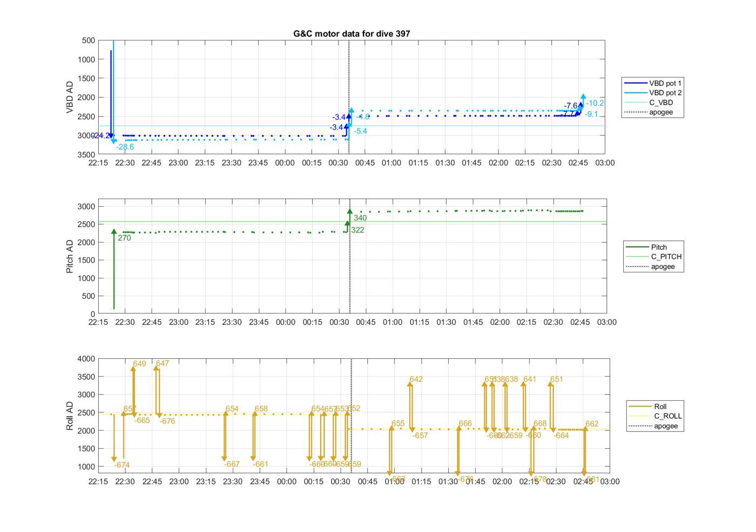The image size is (756, 532).
Task: Click 'C_ROLL' legend entry
Action: point(668,416)
